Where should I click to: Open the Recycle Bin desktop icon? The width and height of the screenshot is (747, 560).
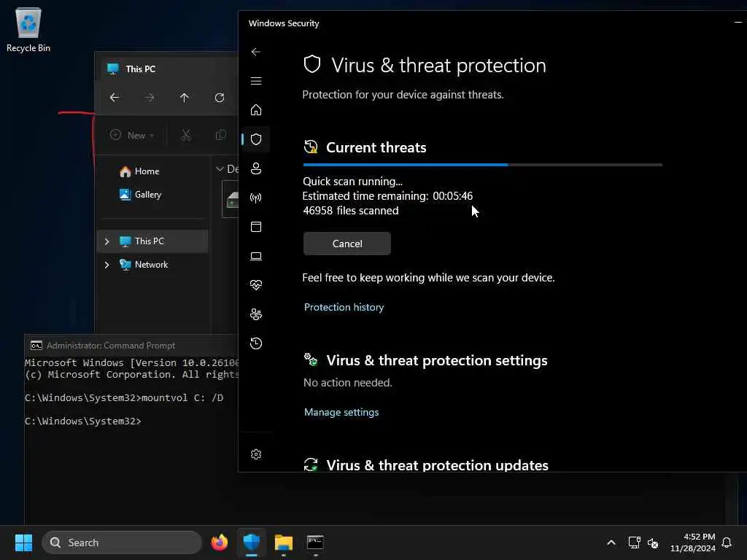coord(28,29)
